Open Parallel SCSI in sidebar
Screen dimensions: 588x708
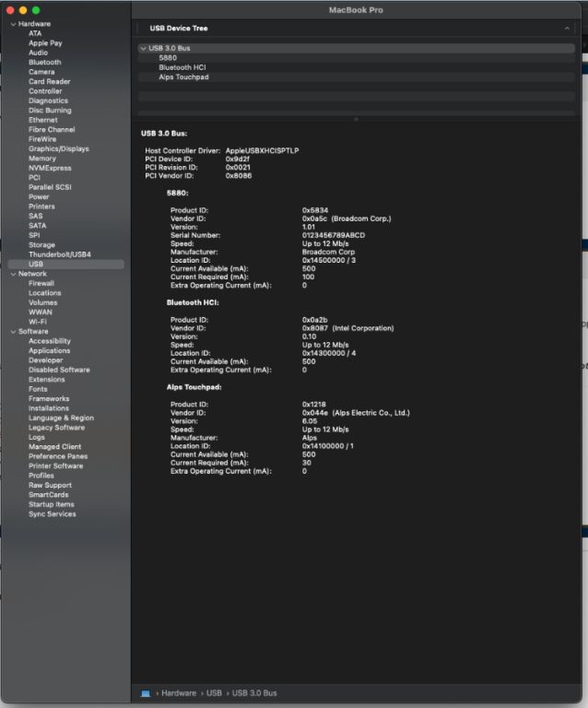[x=50, y=187]
